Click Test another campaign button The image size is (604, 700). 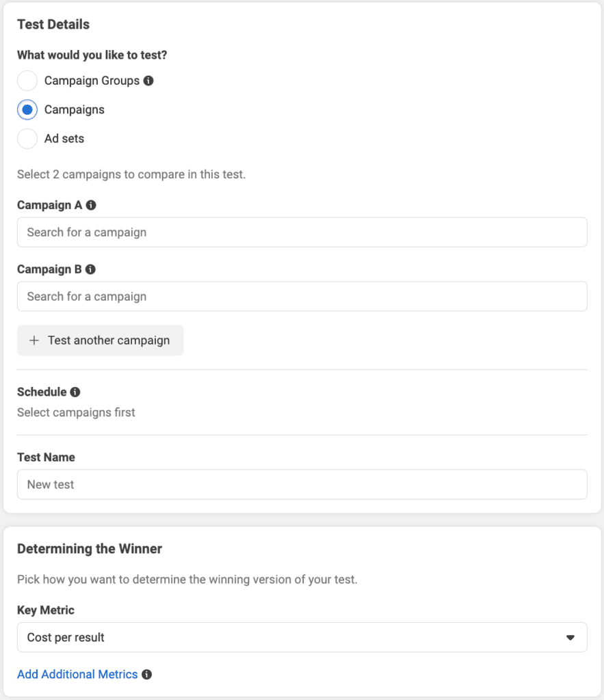point(100,340)
